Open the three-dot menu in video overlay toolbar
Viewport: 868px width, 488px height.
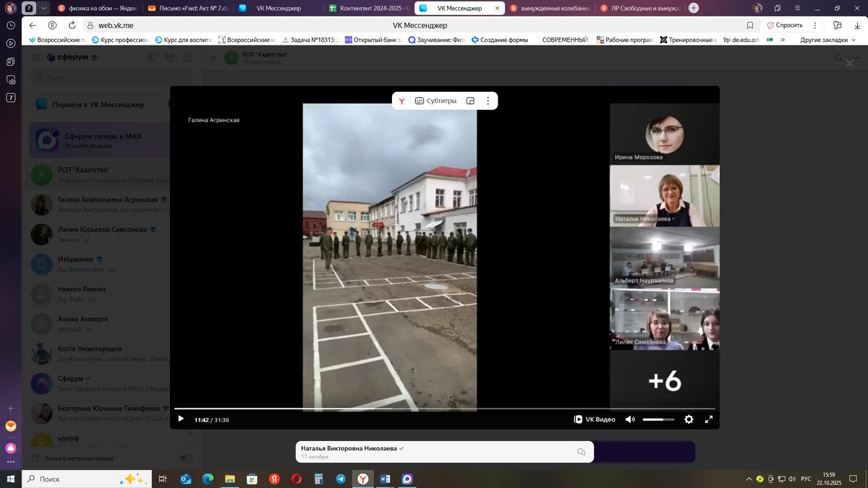click(x=488, y=101)
